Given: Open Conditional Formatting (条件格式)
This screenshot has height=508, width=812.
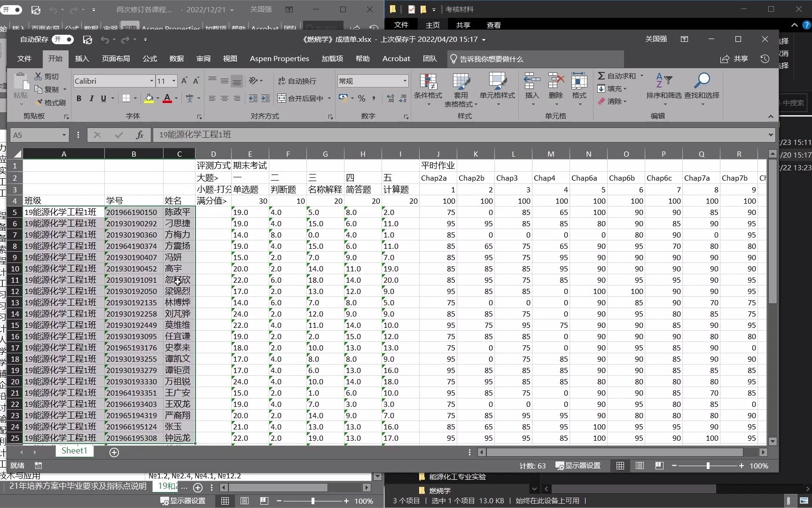Looking at the screenshot, I should [428, 89].
